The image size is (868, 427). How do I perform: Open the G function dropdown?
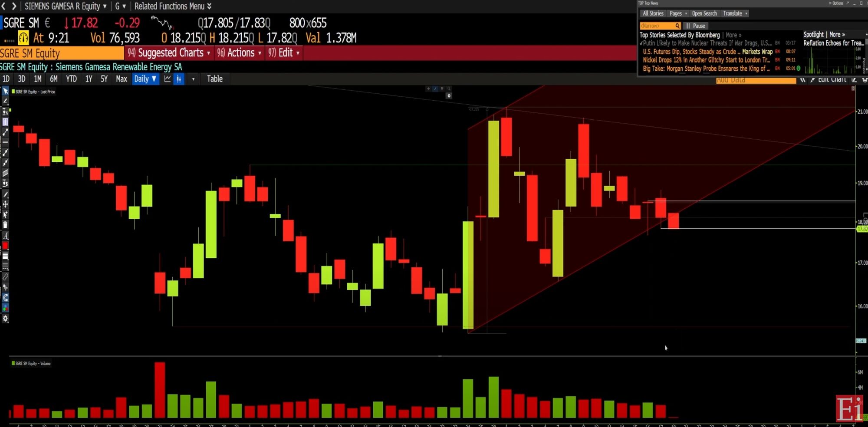(x=120, y=6)
